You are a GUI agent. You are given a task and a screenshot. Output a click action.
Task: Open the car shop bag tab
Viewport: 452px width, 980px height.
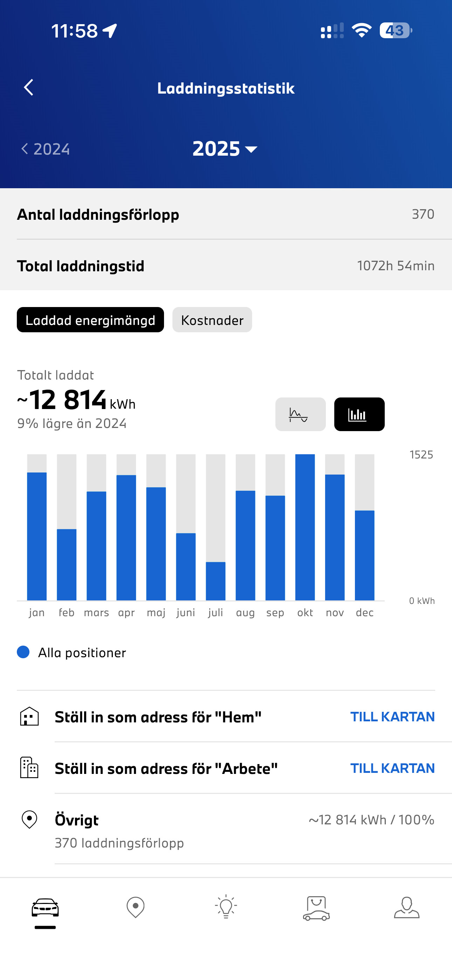coord(316,908)
